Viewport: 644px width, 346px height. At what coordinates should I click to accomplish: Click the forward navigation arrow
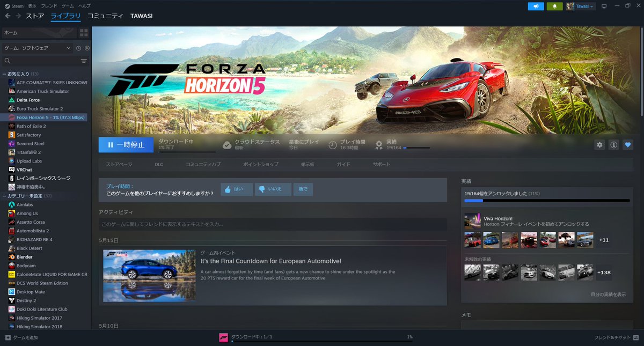click(18, 16)
